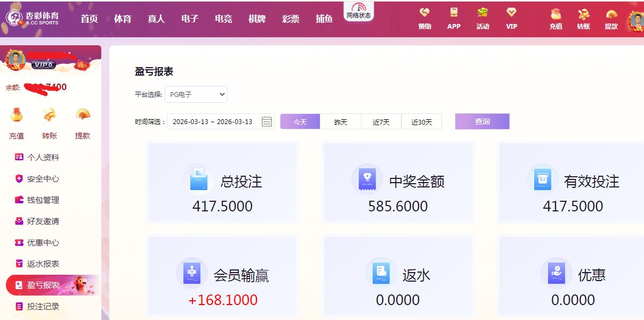Select 盈亏报表 profit-loss report
Viewport: 644px width, 320px height.
point(52,285)
